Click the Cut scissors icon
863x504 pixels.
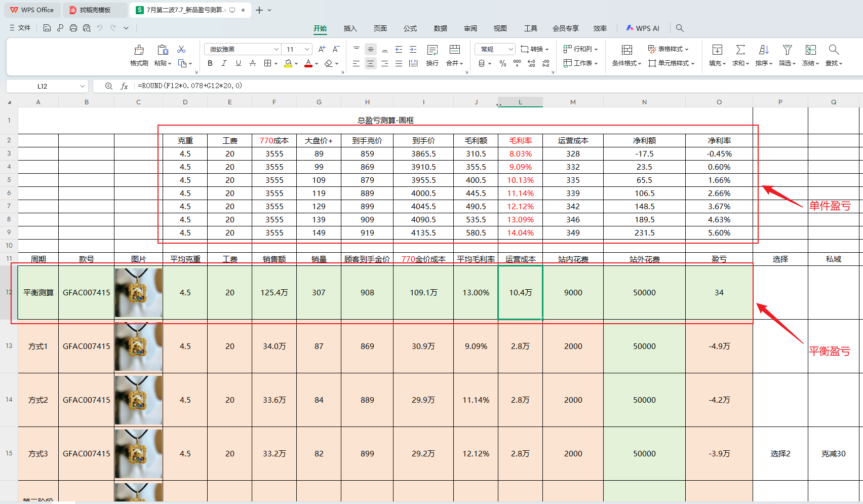tap(181, 49)
